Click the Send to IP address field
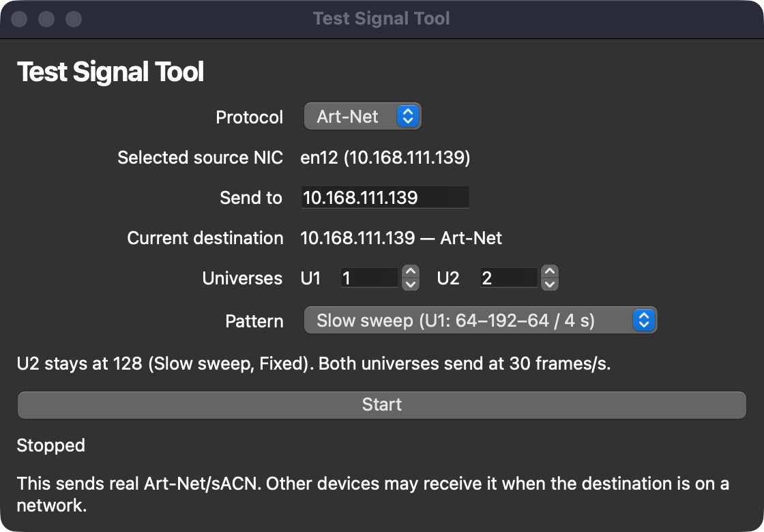This screenshot has width=764, height=532. 385,197
